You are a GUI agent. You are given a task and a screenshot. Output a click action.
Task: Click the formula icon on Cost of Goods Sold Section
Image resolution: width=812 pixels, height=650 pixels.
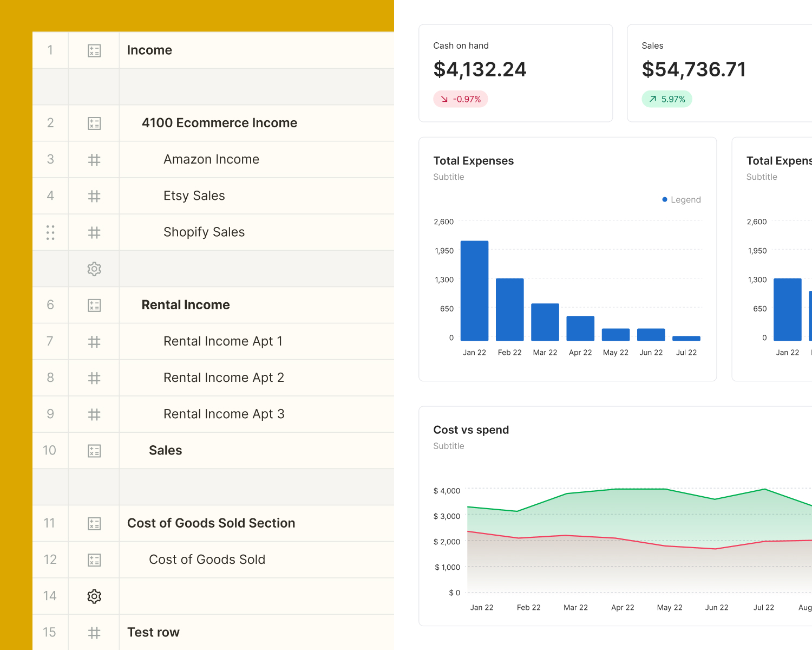point(94,523)
